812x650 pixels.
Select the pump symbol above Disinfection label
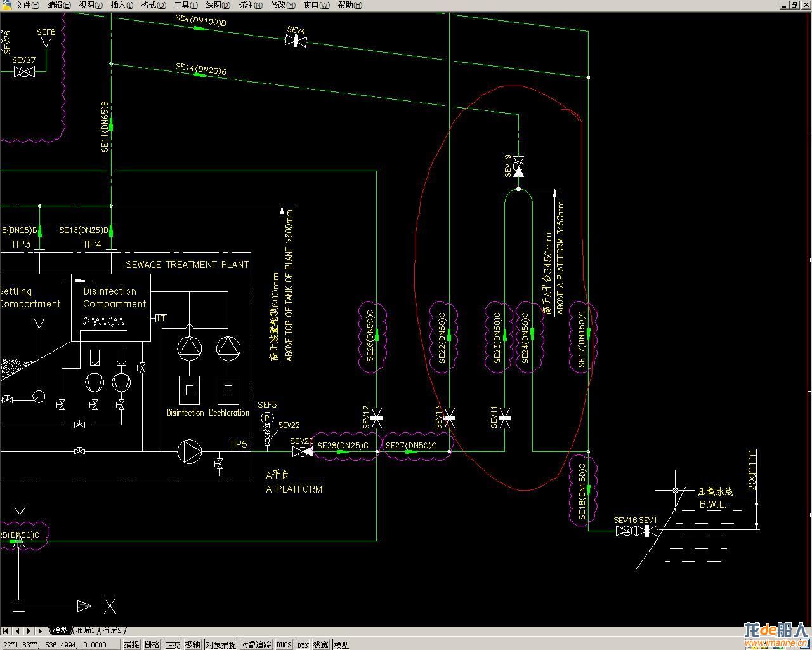click(x=189, y=347)
